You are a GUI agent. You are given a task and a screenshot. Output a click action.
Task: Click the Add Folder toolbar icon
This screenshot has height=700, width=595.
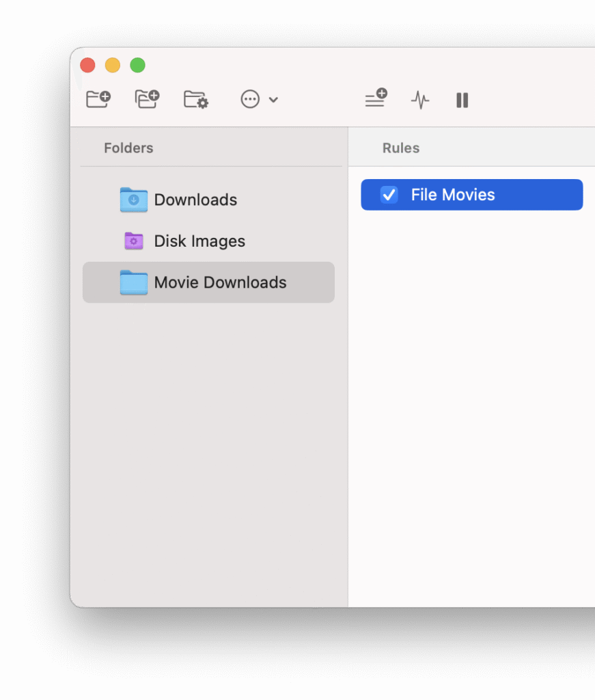point(98,99)
